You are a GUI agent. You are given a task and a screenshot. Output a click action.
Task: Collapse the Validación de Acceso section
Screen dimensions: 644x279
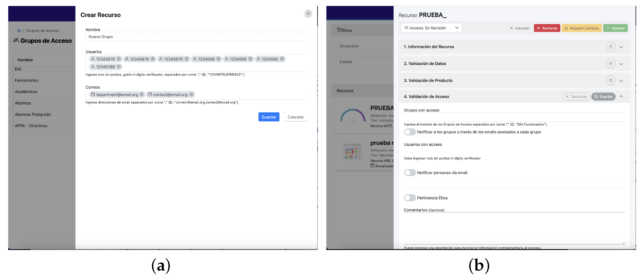click(x=621, y=96)
